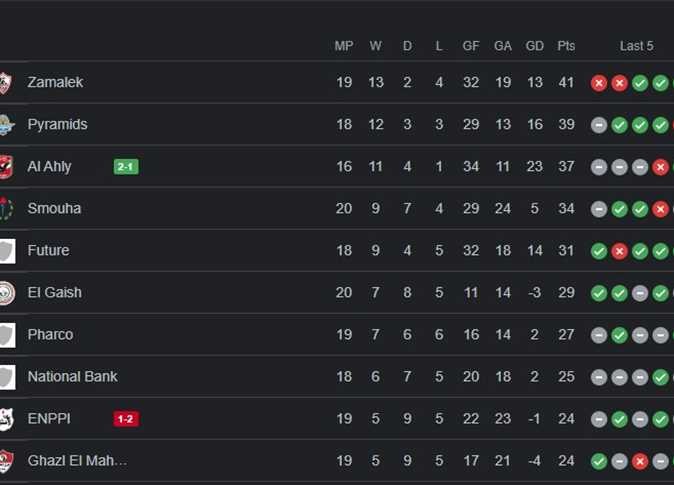Open Al Ahly's 2-1 live score badge
Image resolution: width=674 pixels, height=485 pixels.
126,167
